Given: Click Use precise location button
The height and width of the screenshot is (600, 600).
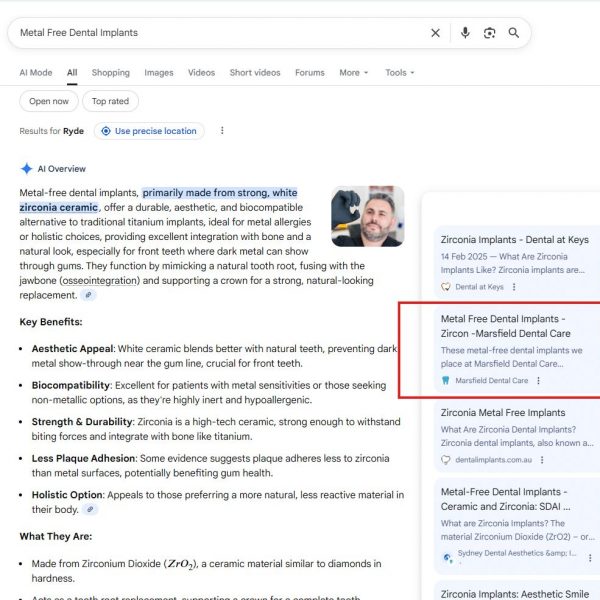Looking at the screenshot, I should tap(149, 131).
